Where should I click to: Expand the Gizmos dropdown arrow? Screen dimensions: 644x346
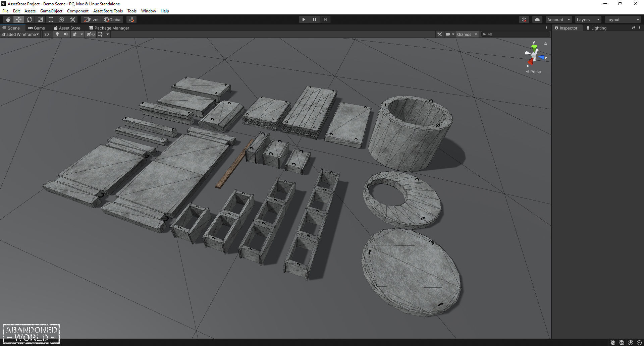coord(476,34)
